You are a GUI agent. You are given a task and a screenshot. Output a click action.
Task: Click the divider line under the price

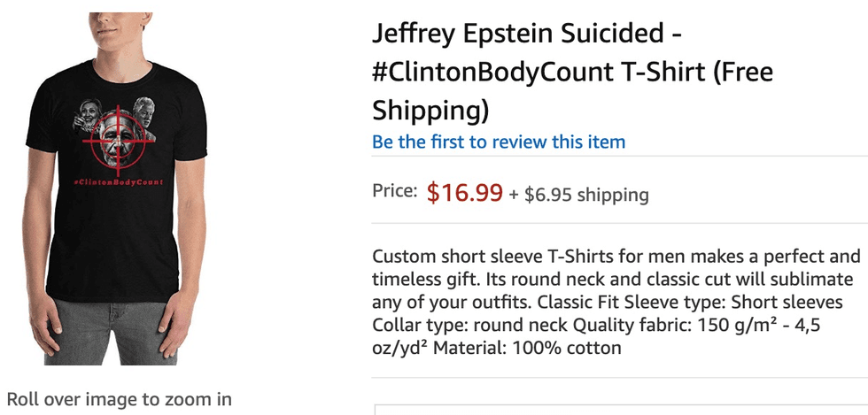pyautogui.click(x=620, y=225)
